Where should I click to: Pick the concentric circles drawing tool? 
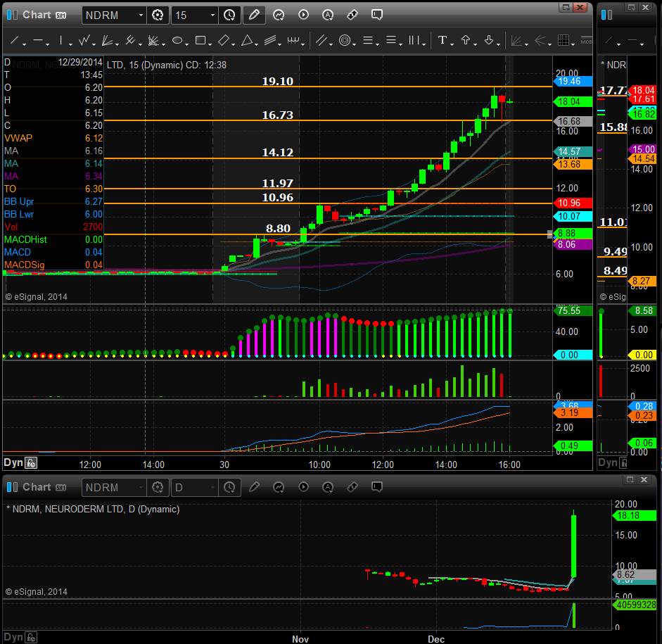[345, 40]
